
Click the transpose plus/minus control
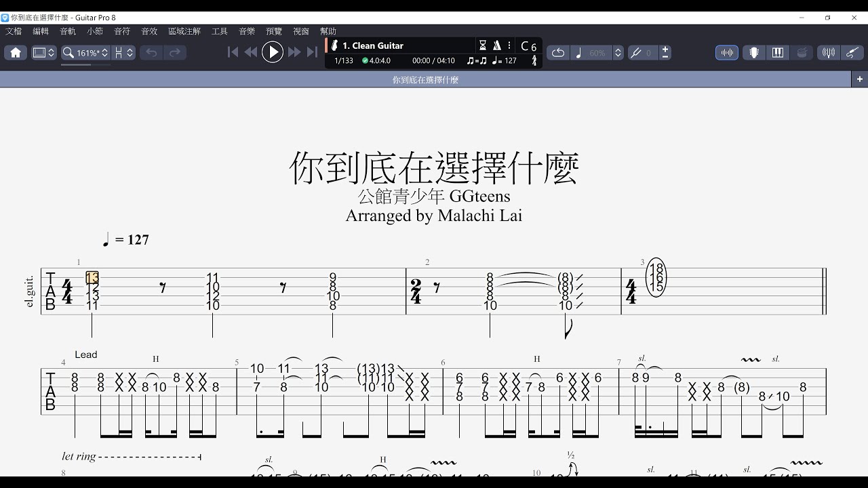coord(665,52)
